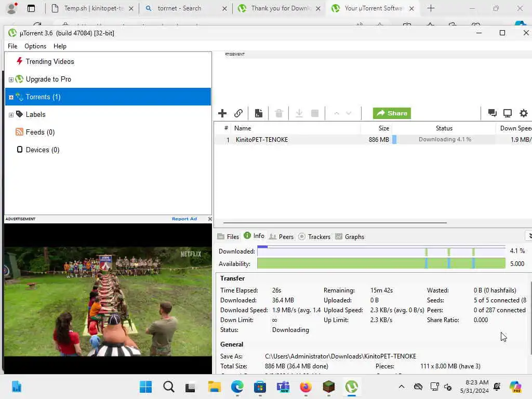This screenshot has width=532, height=399.
Task: Open File Explorer from the taskbar
Action: pos(215,387)
